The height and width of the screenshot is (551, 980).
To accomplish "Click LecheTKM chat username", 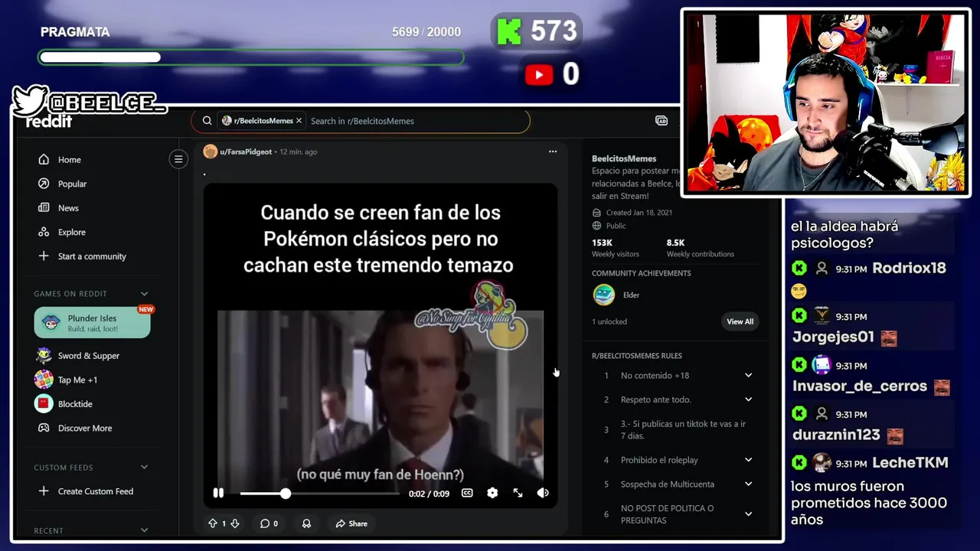I will (x=910, y=463).
